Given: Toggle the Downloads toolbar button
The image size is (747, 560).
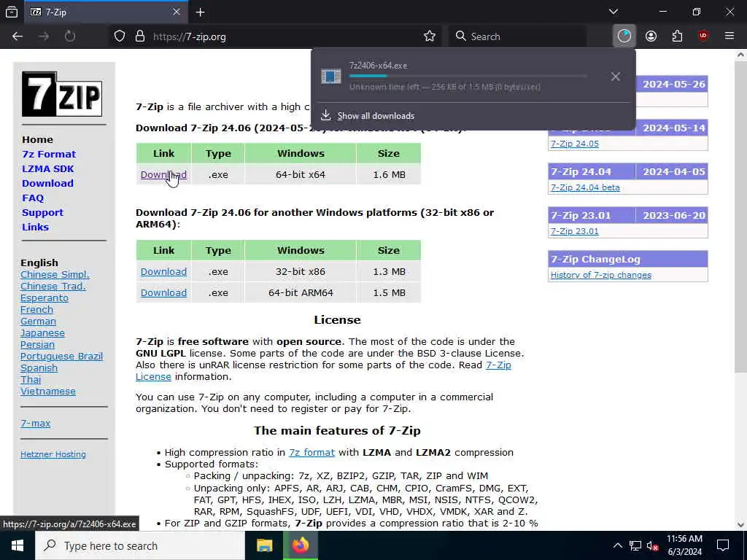Looking at the screenshot, I should 624,36.
